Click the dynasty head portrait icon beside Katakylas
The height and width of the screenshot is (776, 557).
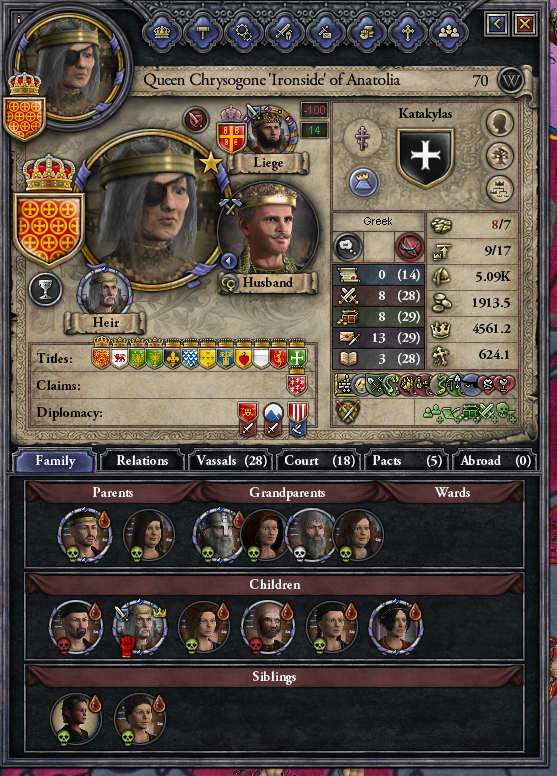(x=499, y=123)
